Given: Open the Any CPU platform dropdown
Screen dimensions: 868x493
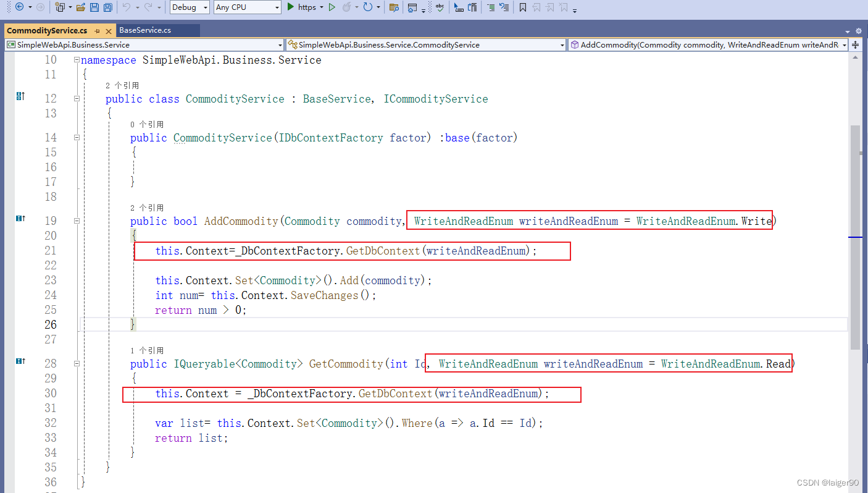Looking at the screenshot, I should click(246, 7).
